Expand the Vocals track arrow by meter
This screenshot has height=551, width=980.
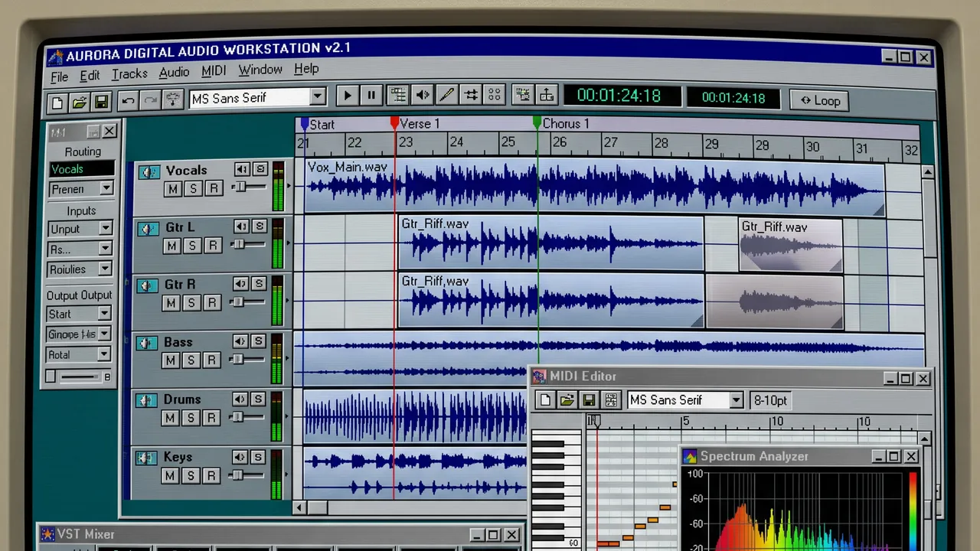pyautogui.click(x=289, y=186)
